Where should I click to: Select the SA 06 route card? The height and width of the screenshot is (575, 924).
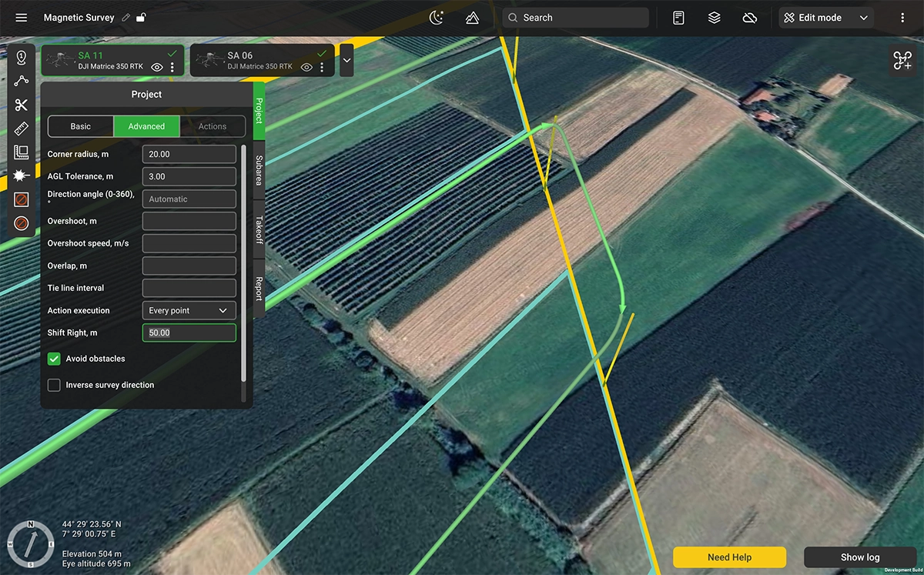tap(262, 60)
